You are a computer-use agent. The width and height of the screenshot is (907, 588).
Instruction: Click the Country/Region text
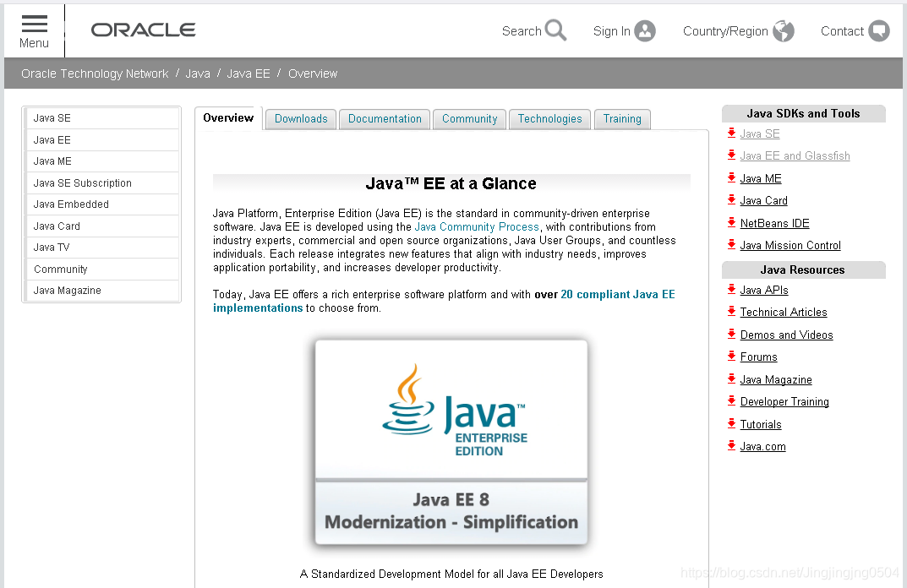[x=725, y=31]
